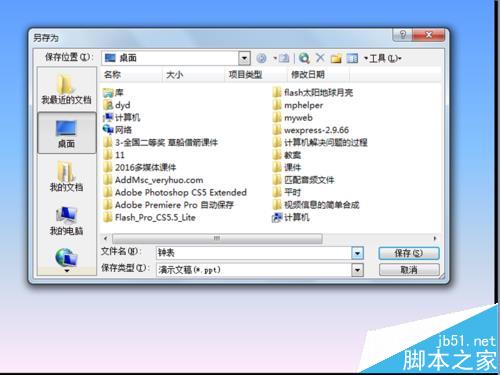Select the 计算机 shortcut below 视频信息的简单合成
This screenshot has width=500, height=375.
click(291, 217)
